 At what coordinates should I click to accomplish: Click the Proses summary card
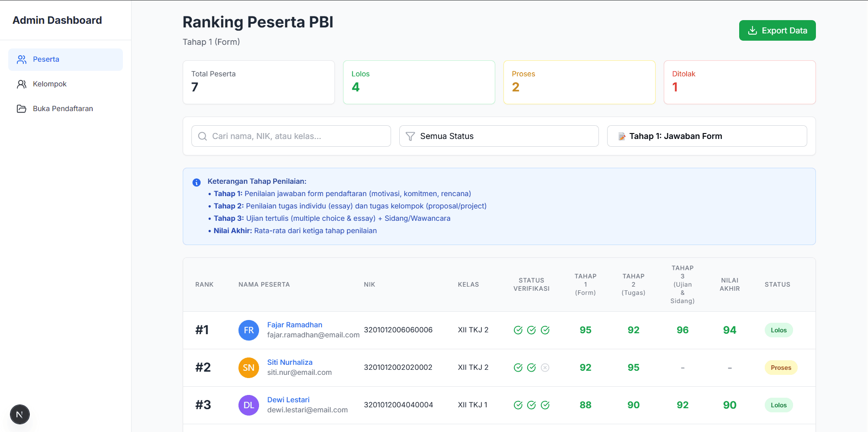[579, 82]
